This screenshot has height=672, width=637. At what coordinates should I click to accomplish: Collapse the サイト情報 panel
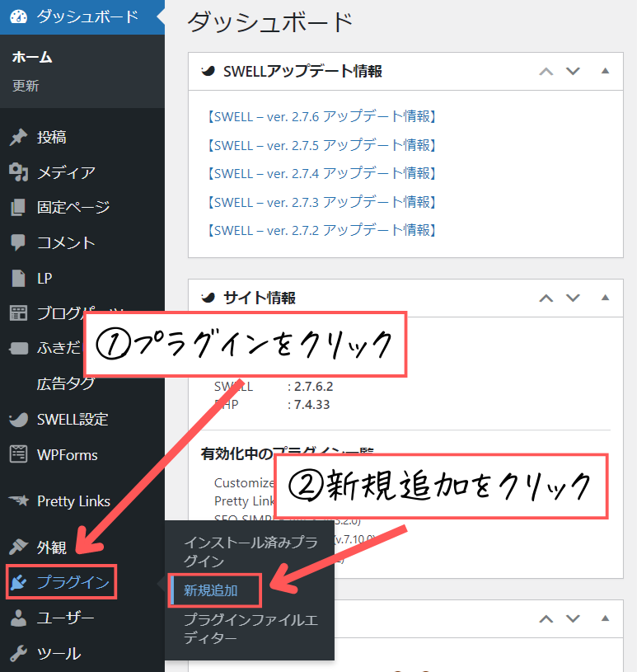(605, 298)
